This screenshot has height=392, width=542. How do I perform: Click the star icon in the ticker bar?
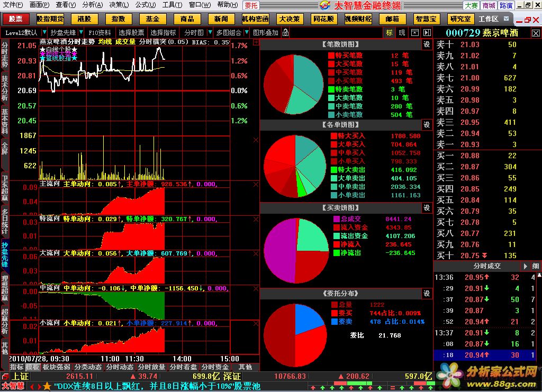(x=47, y=386)
